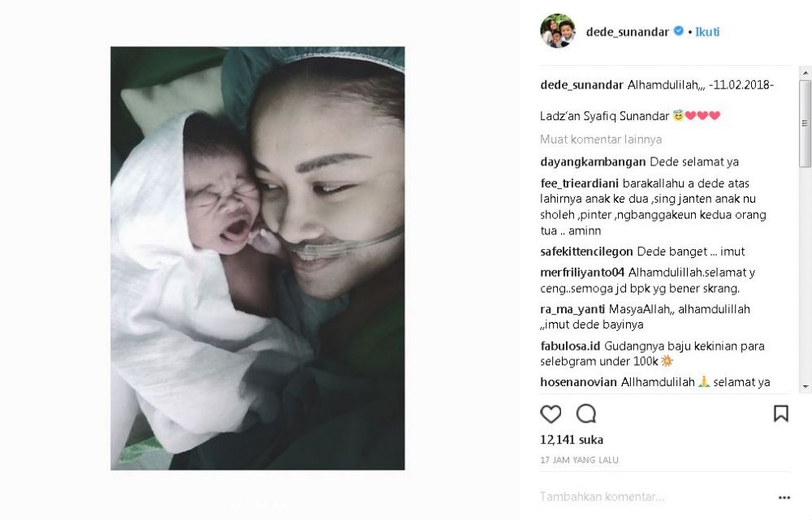
Task: Open comments via the speech bubble icon
Action: (586, 414)
